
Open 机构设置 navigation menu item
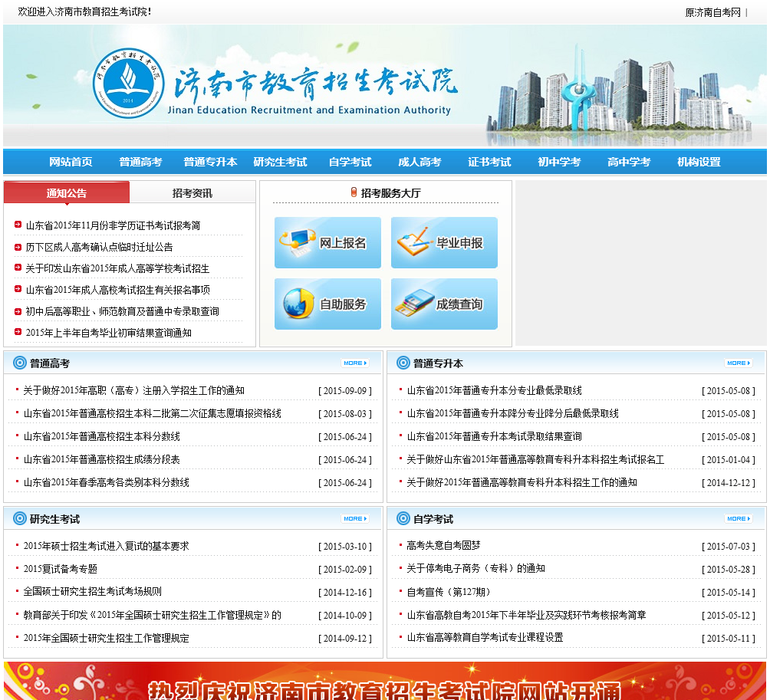coord(699,162)
